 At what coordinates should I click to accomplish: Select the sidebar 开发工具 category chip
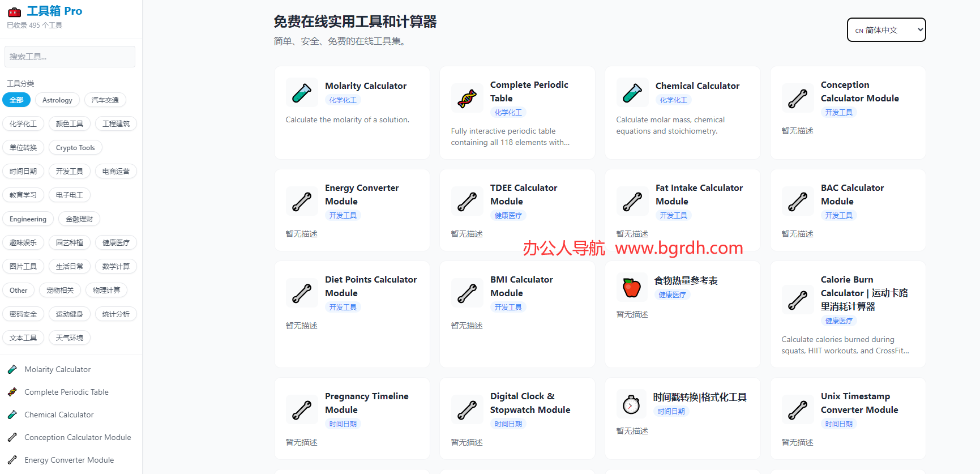pos(70,172)
